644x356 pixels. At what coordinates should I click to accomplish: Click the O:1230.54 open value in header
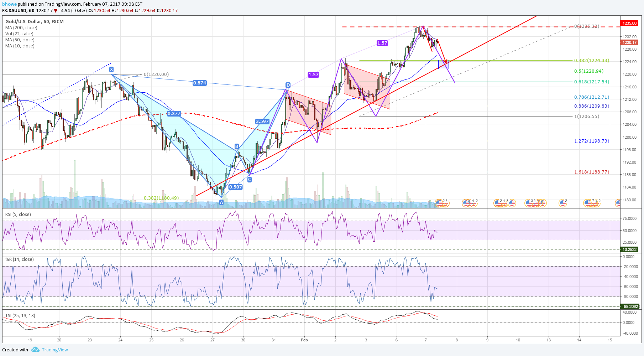click(x=99, y=11)
